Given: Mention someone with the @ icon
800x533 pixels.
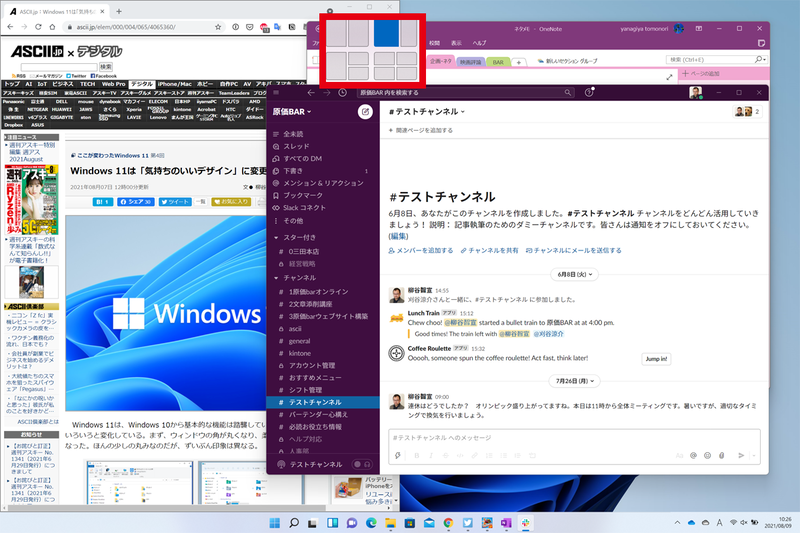Looking at the screenshot, I should click(x=693, y=455).
